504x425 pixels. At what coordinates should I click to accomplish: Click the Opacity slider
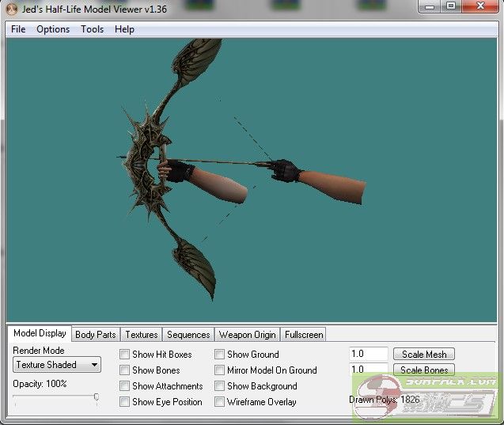coord(55,397)
